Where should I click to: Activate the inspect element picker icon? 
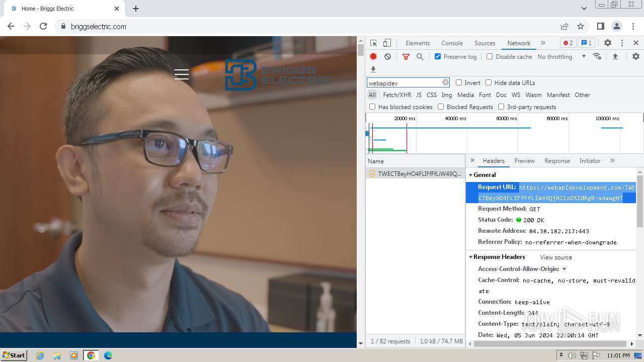coord(373,43)
